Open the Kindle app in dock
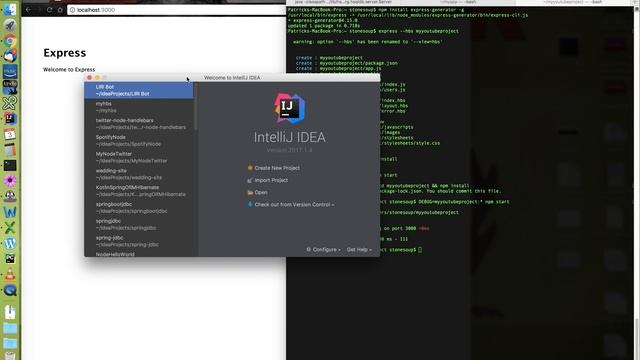 pyautogui.click(x=10, y=87)
